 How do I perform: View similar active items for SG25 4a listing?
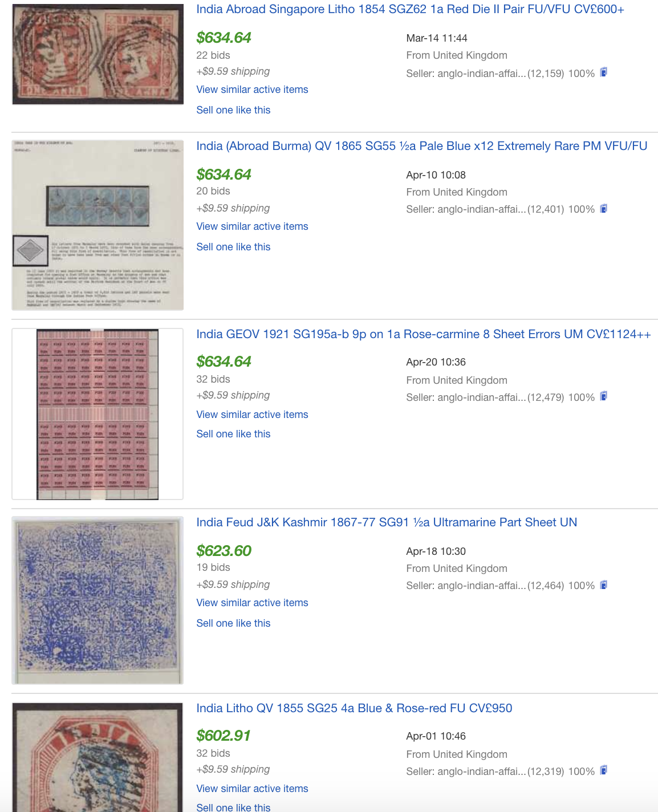pyautogui.click(x=252, y=789)
